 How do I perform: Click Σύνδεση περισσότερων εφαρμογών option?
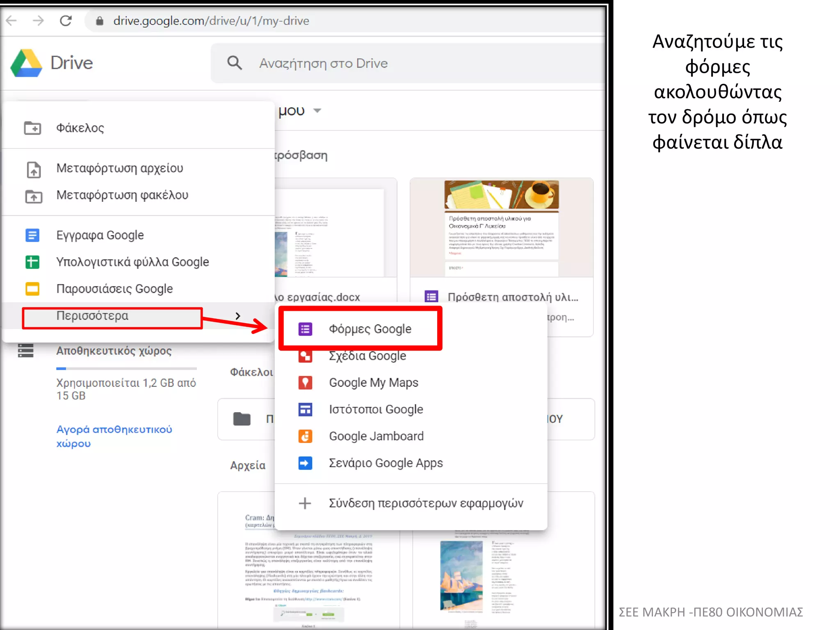coord(425,503)
